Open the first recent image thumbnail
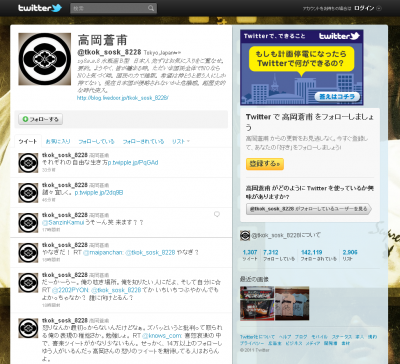 [257, 303]
